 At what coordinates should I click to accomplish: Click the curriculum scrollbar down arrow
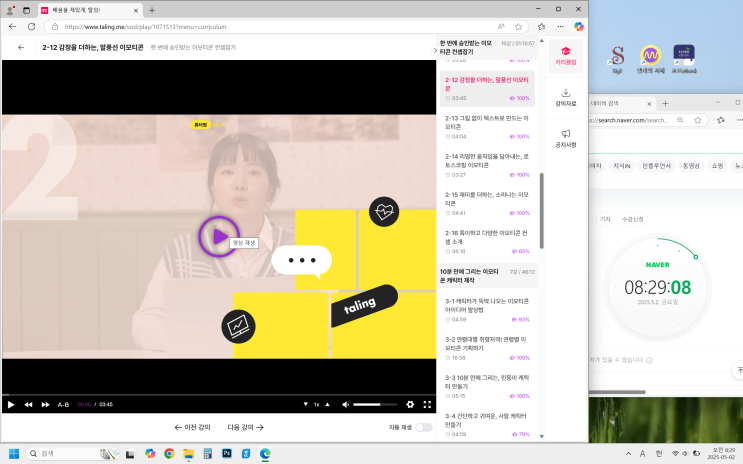(542, 437)
